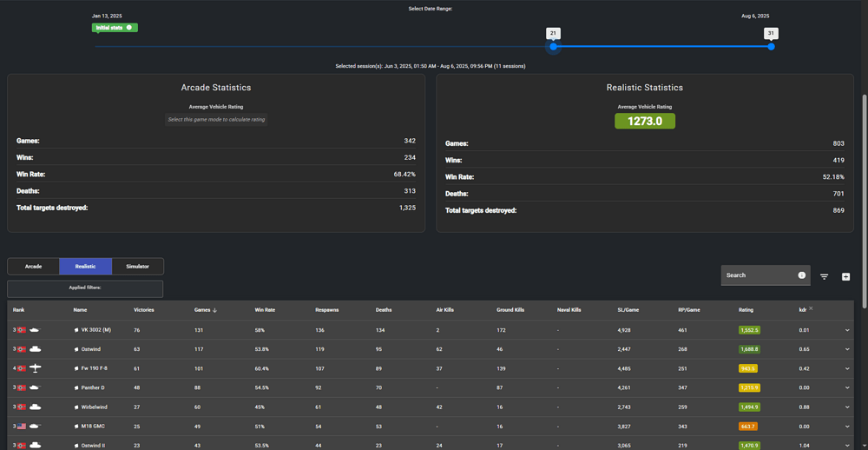Click the Realistic rating 1273.0 badge
This screenshot has height=450, width=868.
coord(644,121)
